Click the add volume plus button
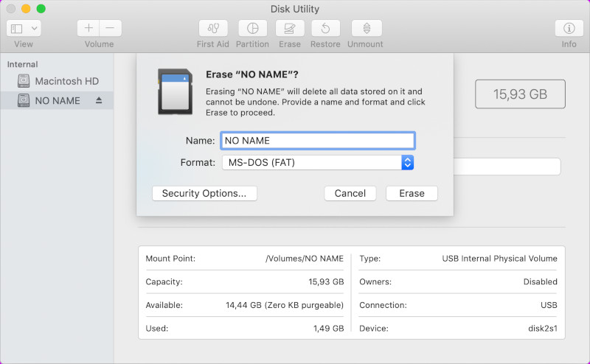The image size is (590, 364). [x=88, y=29]
